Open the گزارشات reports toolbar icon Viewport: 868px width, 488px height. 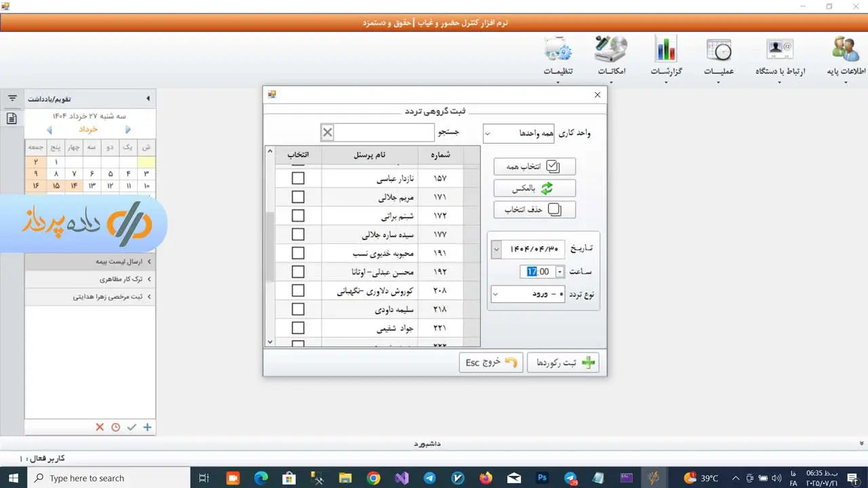(x=665, y=50)
